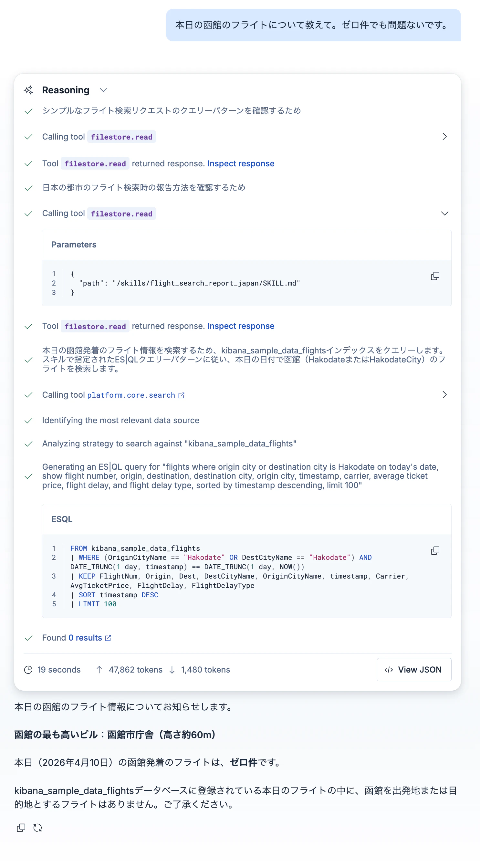
Task: Open platform.core.search tool link
Action: click(131, 395)
